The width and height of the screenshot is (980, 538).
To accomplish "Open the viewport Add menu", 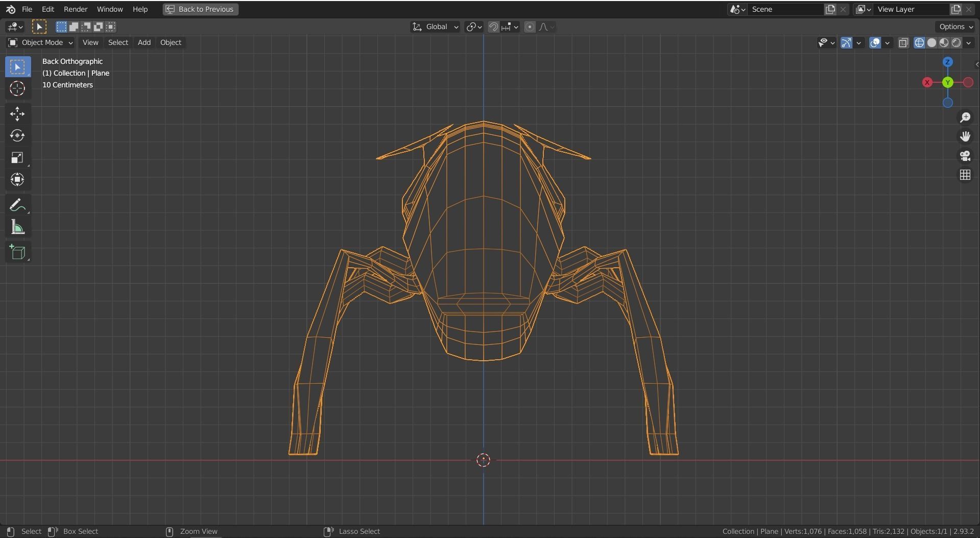I will [144, 42].
